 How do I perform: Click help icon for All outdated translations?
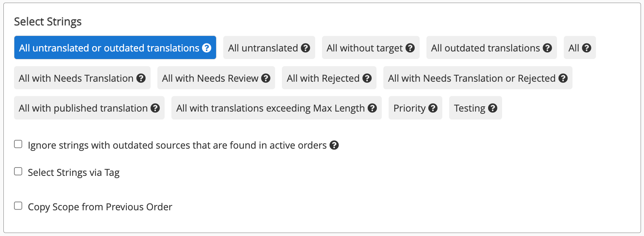click(x=547, y=48)
